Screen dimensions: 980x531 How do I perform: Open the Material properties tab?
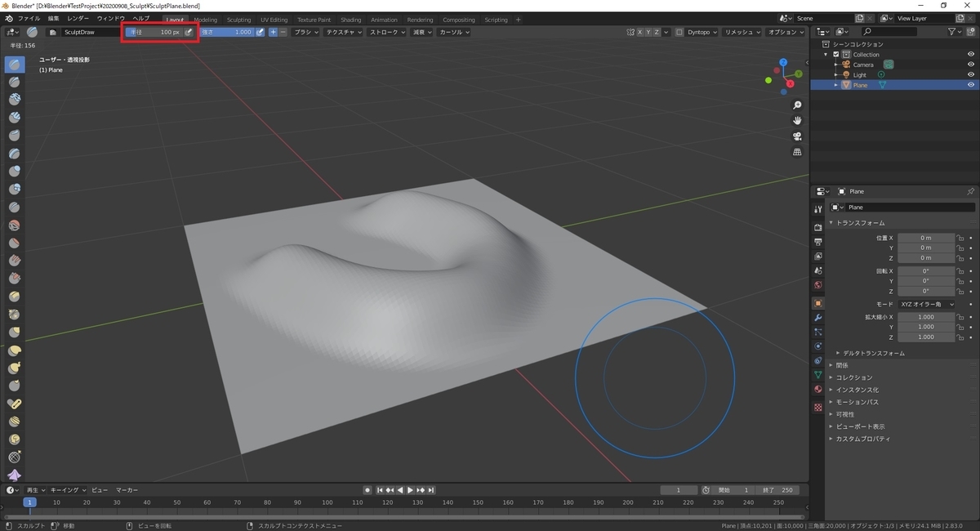coord(818,390)
